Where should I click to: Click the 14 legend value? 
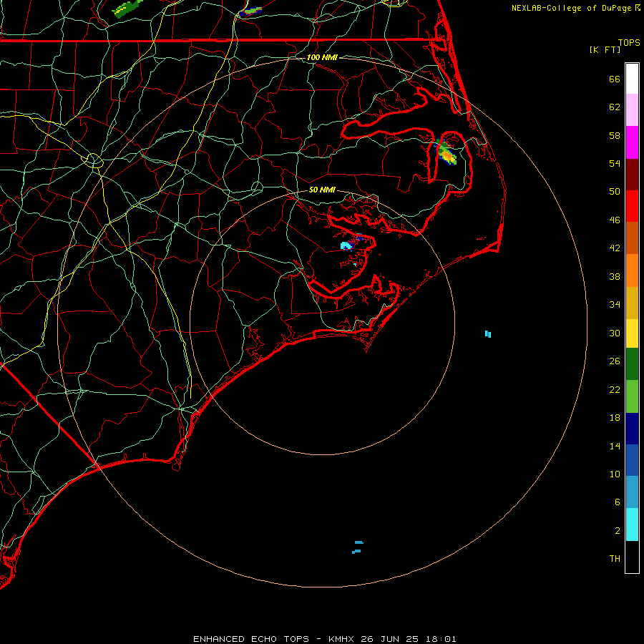click(615, 446)
